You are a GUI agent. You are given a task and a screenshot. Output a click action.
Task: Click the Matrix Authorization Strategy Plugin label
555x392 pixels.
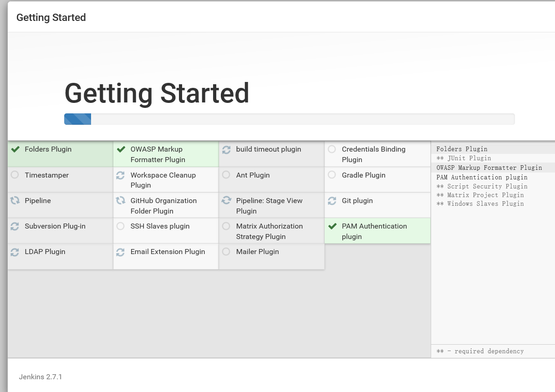click(x=269, y=231)
